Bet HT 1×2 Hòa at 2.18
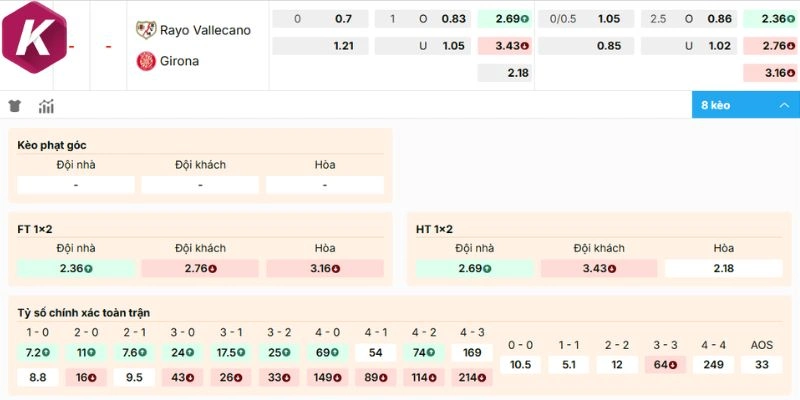The image size is (800, 400). pos(723,268)
